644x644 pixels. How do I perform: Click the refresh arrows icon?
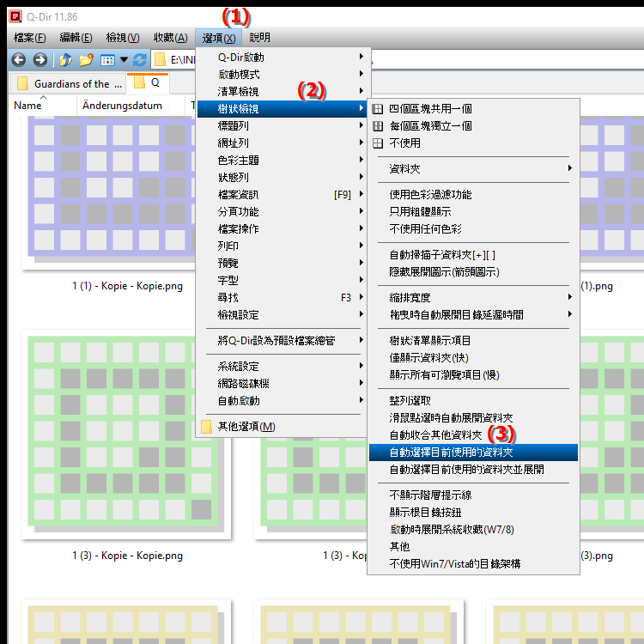[140, 60]
